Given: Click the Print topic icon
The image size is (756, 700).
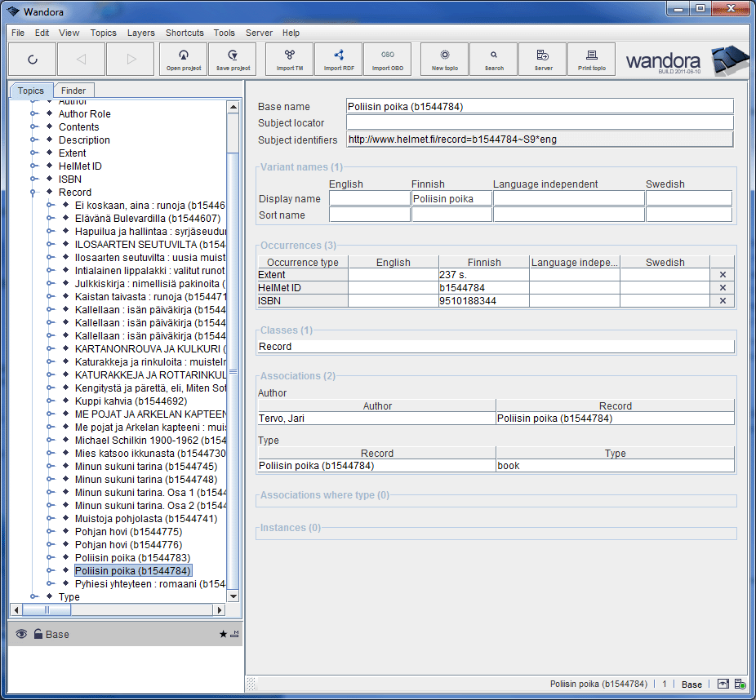Looking at the screenshot, I should pos(592,59).
